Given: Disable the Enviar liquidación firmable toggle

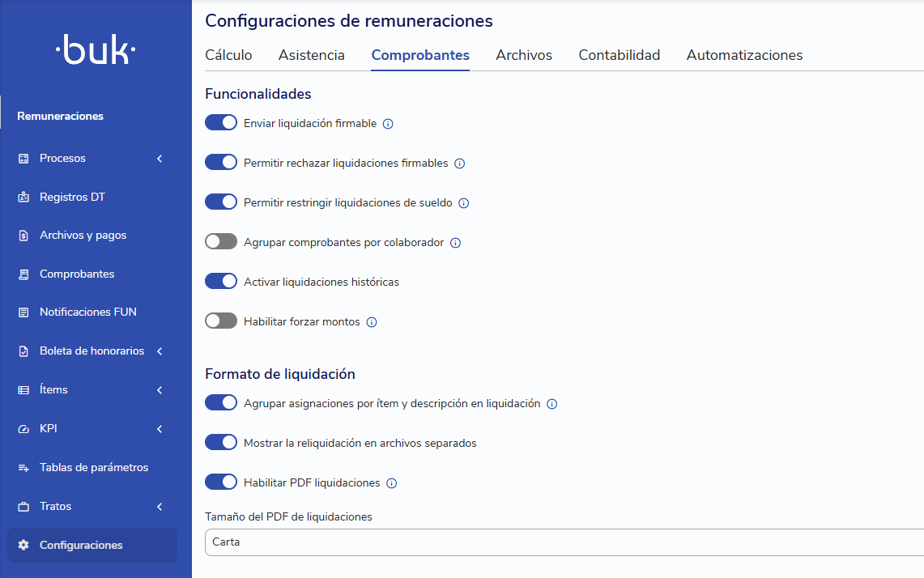Looking at the screenshot, I should click(x=221, y=122).
